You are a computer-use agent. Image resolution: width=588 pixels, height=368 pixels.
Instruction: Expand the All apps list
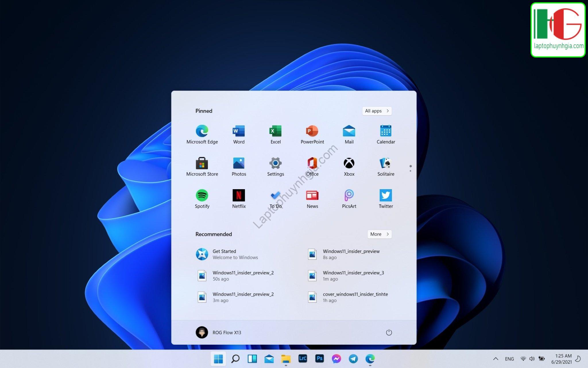(377, 111)
